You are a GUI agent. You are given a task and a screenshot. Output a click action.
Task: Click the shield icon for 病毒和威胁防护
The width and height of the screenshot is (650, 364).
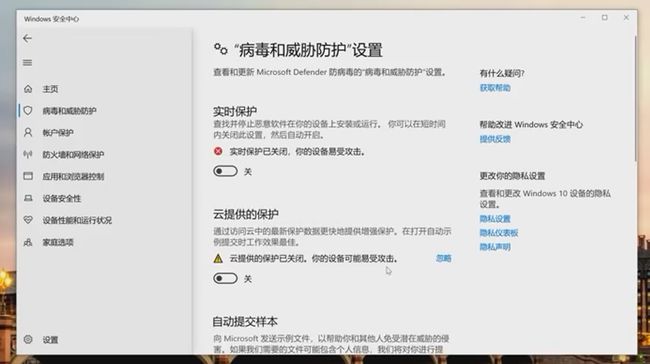coord(28,111)
